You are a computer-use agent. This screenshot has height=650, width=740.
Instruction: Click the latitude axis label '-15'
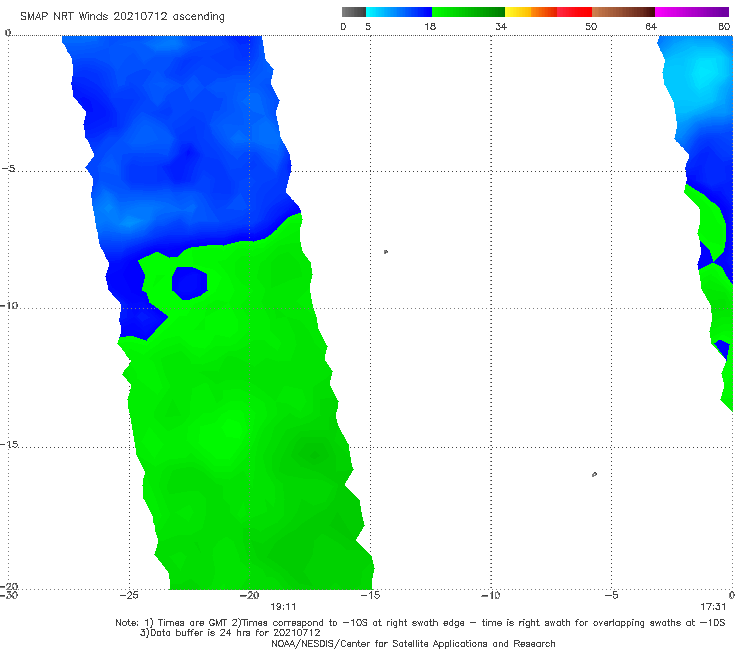[x=9, y=444]
